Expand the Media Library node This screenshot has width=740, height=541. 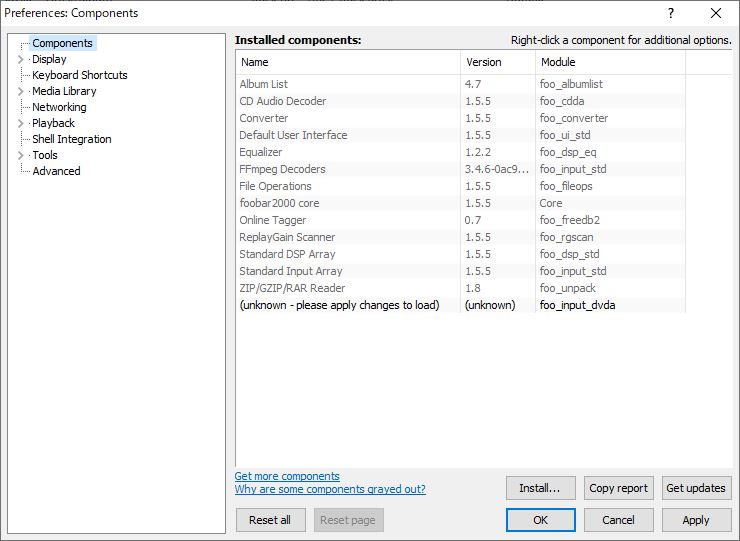20,91
